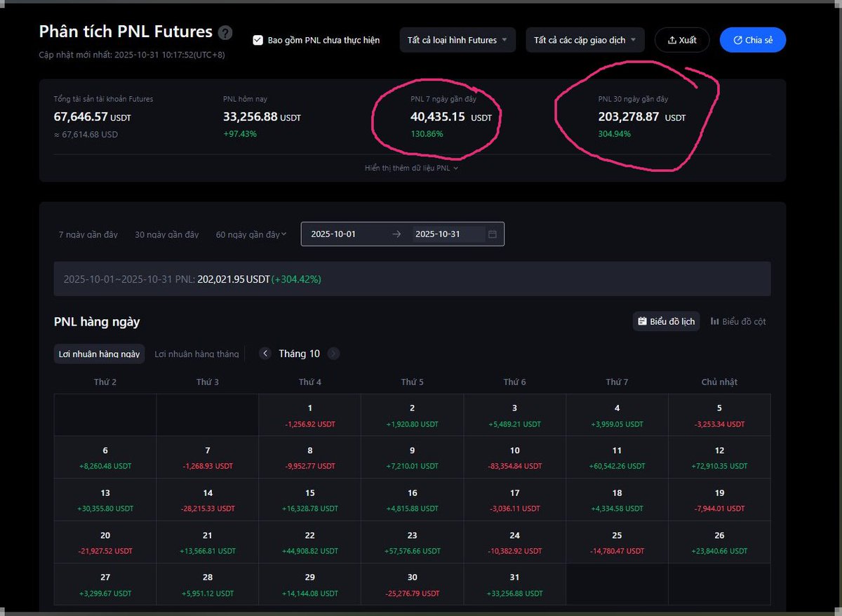Click the Chủ nhật column header

click(719, 382)
